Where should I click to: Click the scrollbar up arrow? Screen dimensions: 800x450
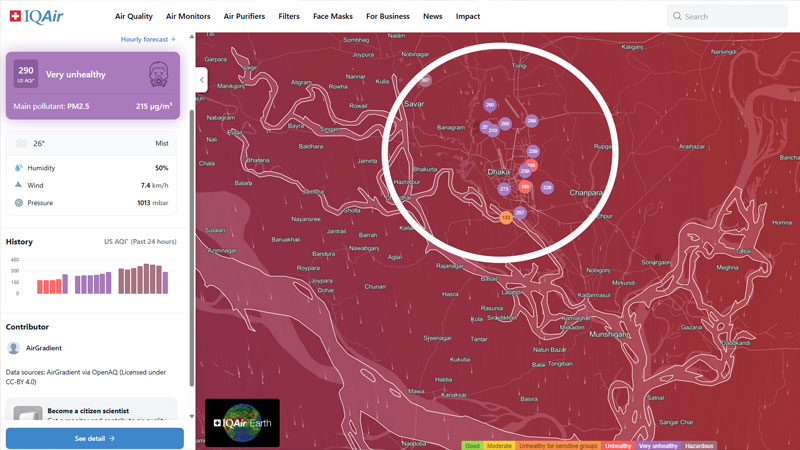click(x=192, y=37)
